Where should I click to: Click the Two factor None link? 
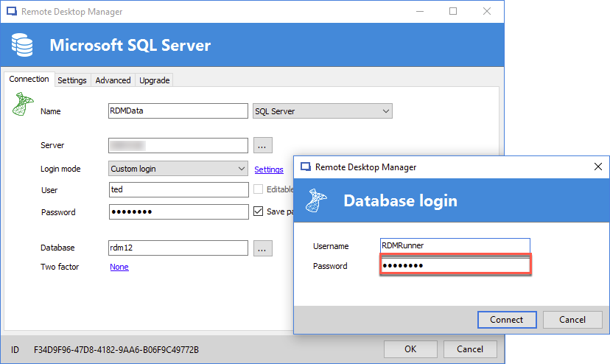[119, 267]
